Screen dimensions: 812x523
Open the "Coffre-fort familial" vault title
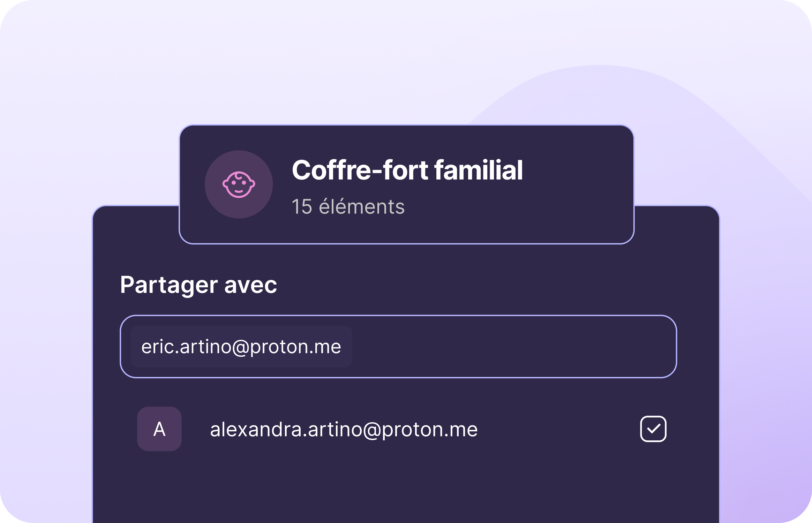pos(407,170)
